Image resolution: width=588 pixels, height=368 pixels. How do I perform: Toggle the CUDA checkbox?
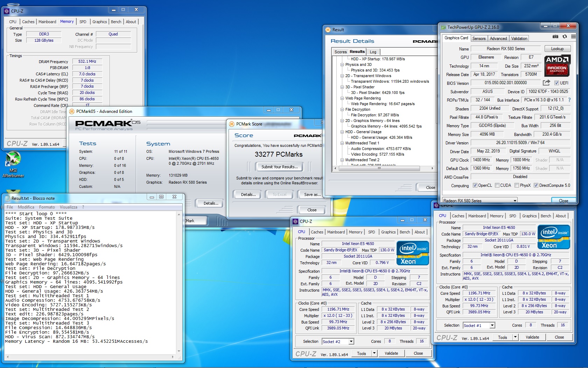pyautogui.click(x=497, y=185)
